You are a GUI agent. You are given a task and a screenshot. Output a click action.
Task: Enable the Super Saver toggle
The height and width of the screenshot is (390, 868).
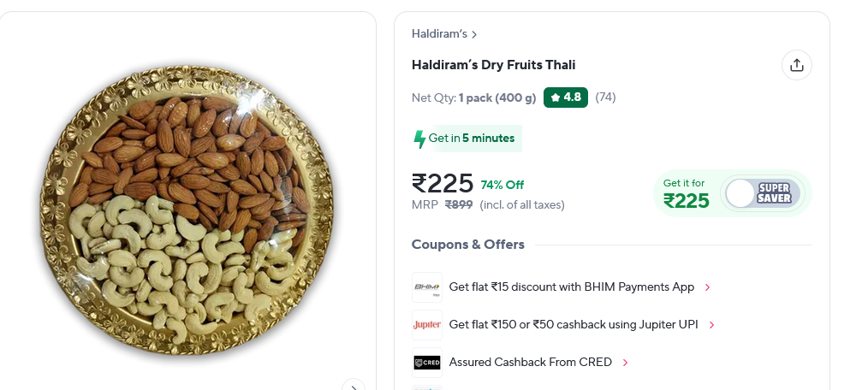[761, 193]
